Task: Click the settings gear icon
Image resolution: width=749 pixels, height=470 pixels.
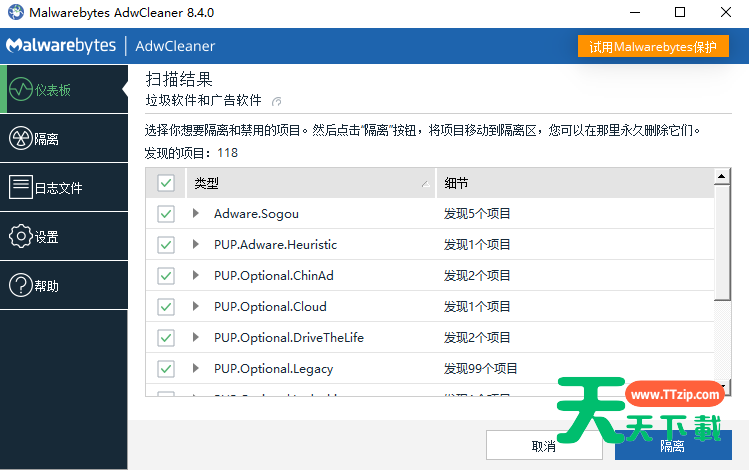Action: [x=21, y=236]
